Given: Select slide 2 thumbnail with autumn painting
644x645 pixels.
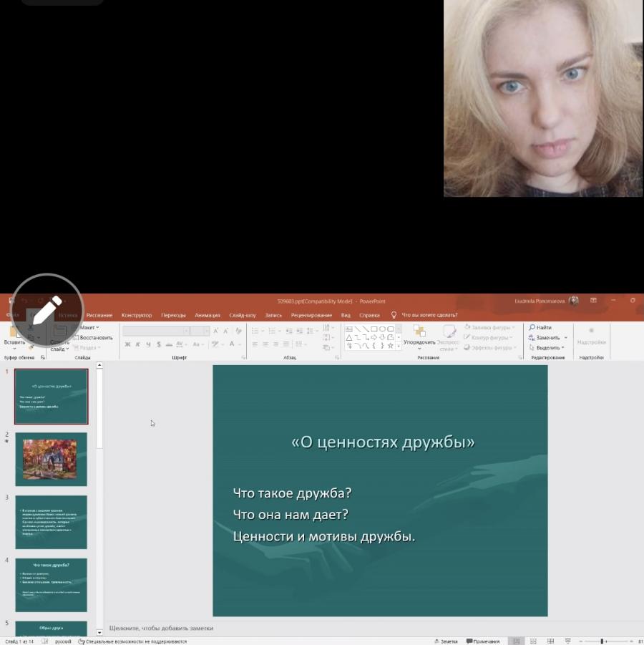Looking at the screenshot, I should pos(51,459).
